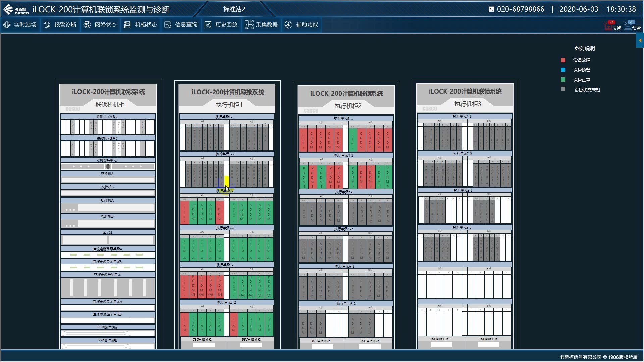Click the 联锁机 (A系) unit label
This screenshot has height=362, width=644.
coord(107,117)
